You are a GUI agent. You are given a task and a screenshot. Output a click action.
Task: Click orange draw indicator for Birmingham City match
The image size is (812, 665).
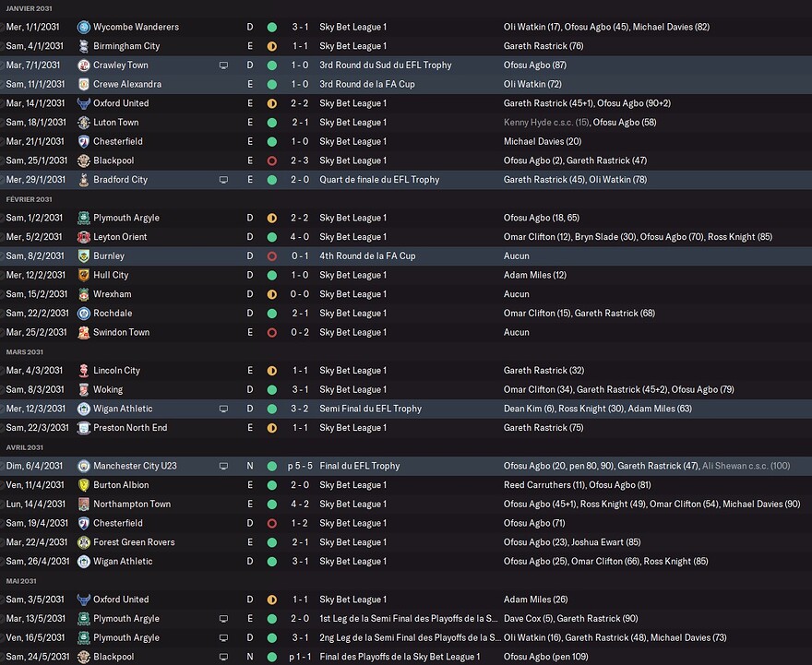272,46
